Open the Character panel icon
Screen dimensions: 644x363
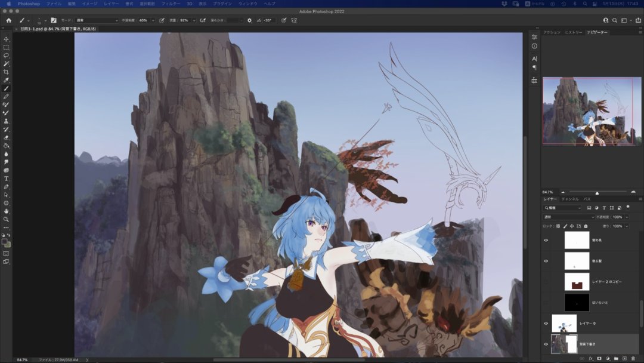534,59
